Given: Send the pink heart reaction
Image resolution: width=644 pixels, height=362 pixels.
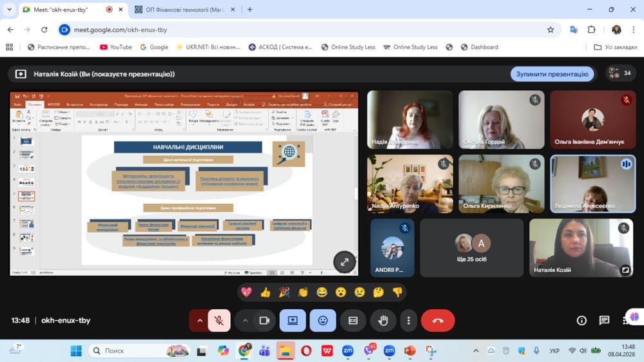Looking at the screenshot, I should click(x=246, y=292).
